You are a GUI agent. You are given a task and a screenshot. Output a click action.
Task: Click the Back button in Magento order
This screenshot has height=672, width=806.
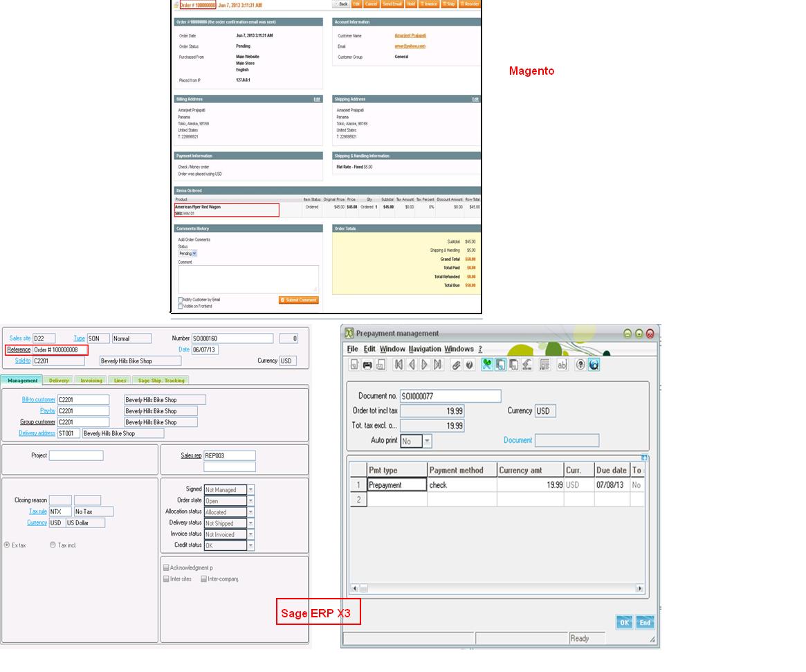tap(341, 4)
